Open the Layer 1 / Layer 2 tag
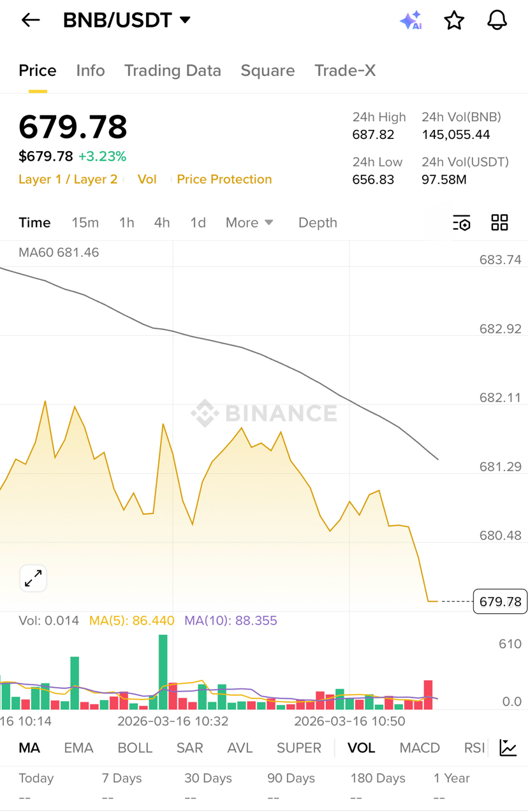This screenshot has height=812, width=528. [68, 179]
